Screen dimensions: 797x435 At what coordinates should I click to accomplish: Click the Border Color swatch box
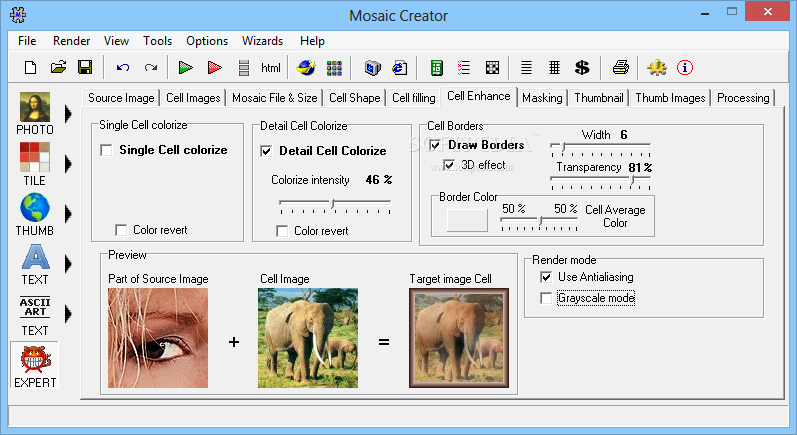[x=467, y=220]
